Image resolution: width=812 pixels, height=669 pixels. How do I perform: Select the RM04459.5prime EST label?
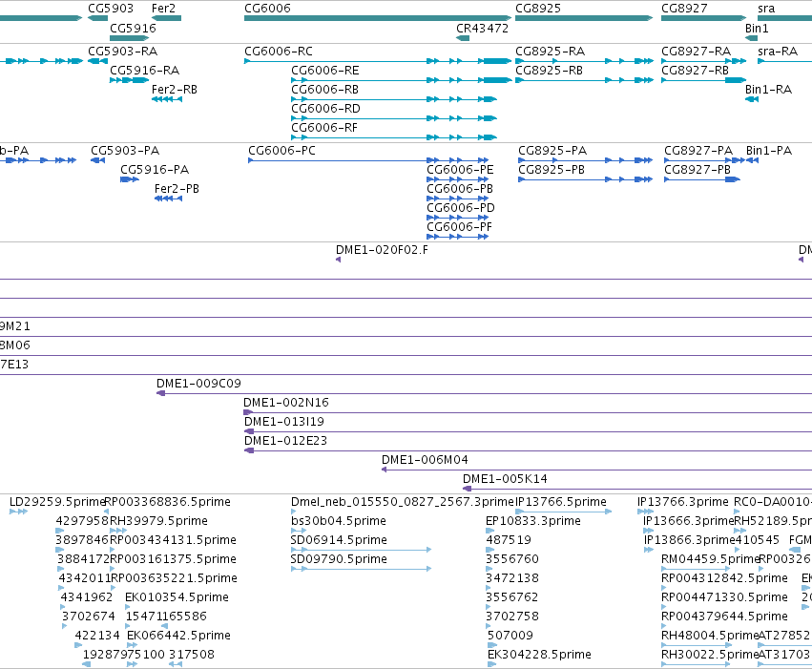tap(710, 560)
